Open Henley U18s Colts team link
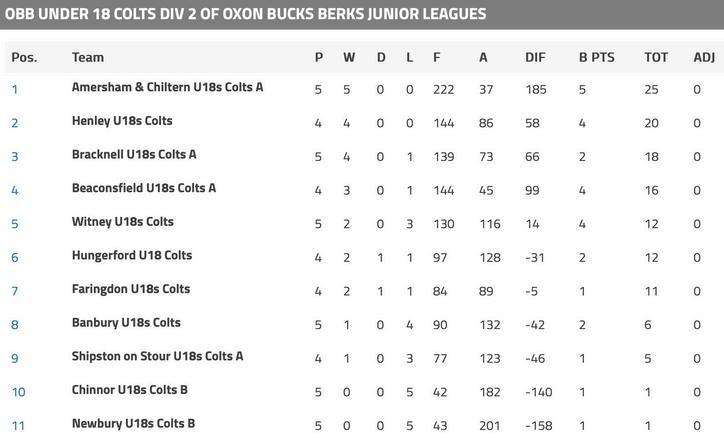The width and height of the screenshot is (724, 438). [x=122, y=121]
